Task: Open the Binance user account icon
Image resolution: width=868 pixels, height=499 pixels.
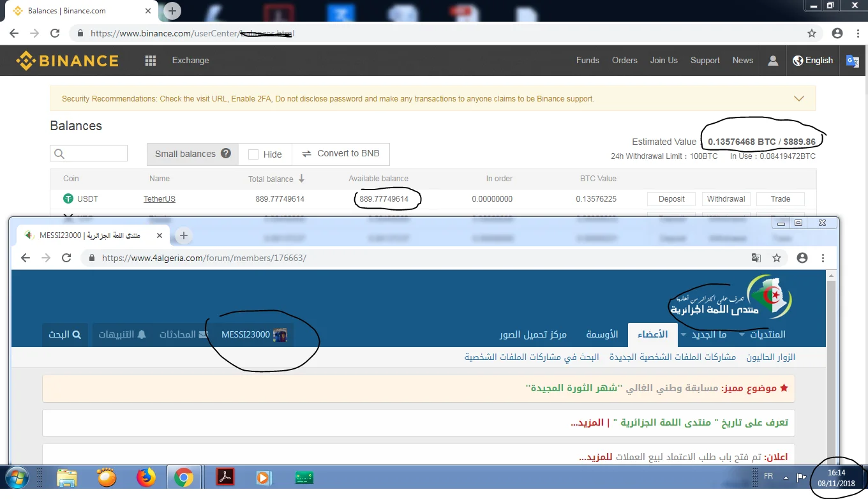Action: tap(773, 61)
